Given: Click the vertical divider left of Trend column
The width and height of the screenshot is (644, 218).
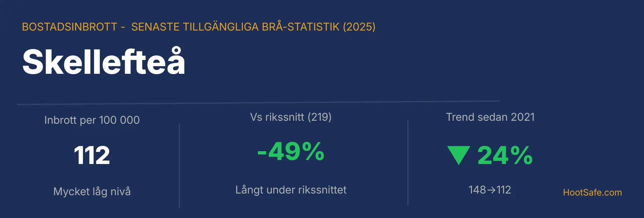Looking at the screenshot, I should pyautogui.click(x=408, y=163).
